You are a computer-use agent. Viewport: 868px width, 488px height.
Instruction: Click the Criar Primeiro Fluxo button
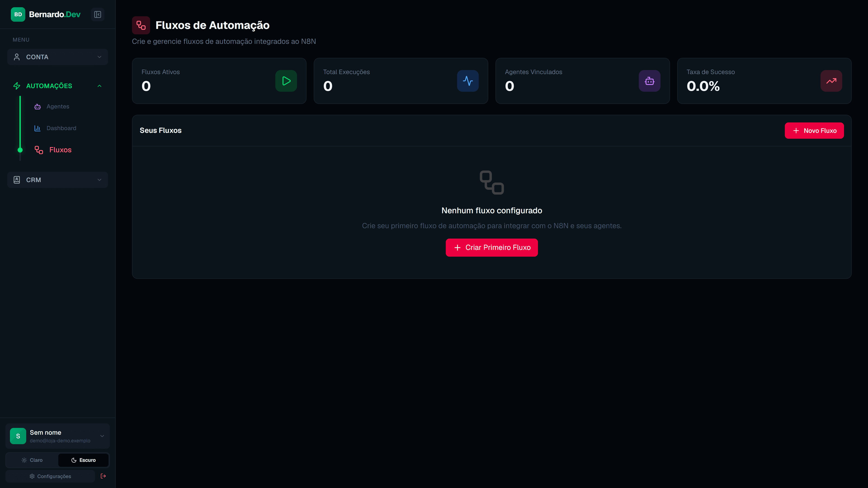coord(492,248)
